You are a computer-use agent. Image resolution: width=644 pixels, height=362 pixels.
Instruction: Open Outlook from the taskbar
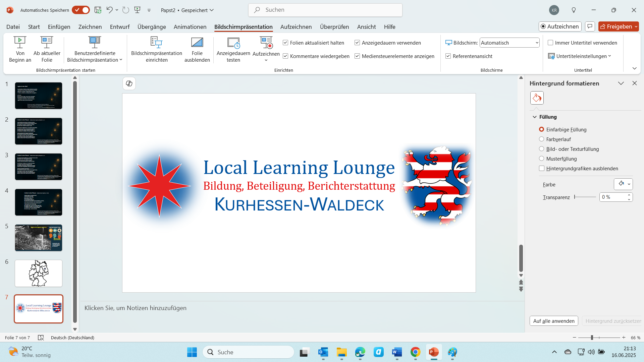click(323, 352)
